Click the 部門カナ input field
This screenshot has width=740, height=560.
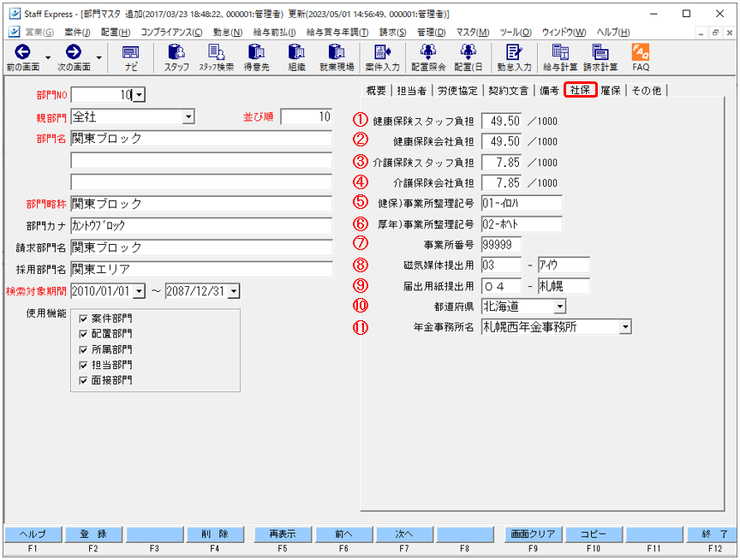click(x=201, y=225)
